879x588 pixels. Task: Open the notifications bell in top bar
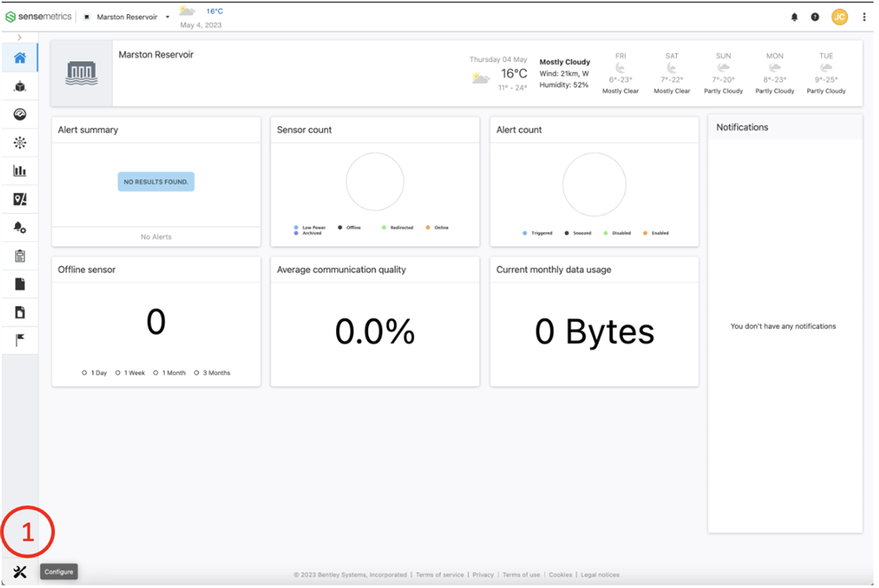click(x=794, y=17)
